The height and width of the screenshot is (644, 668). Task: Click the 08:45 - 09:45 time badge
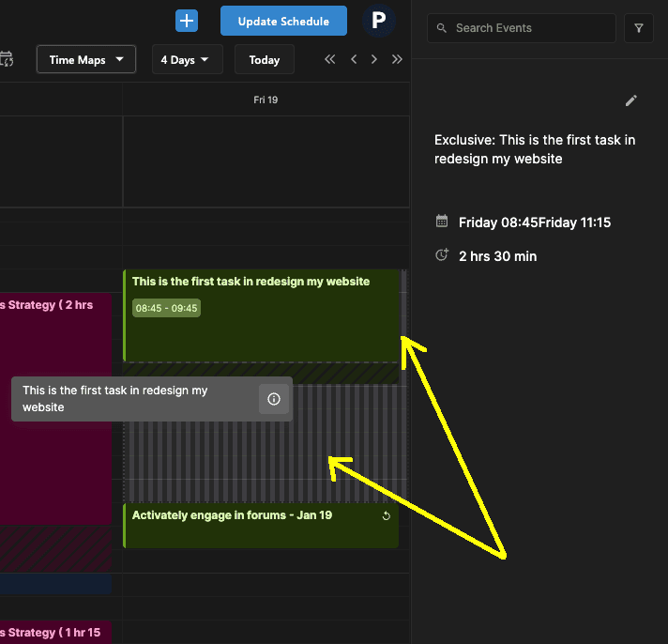(166, 308)
